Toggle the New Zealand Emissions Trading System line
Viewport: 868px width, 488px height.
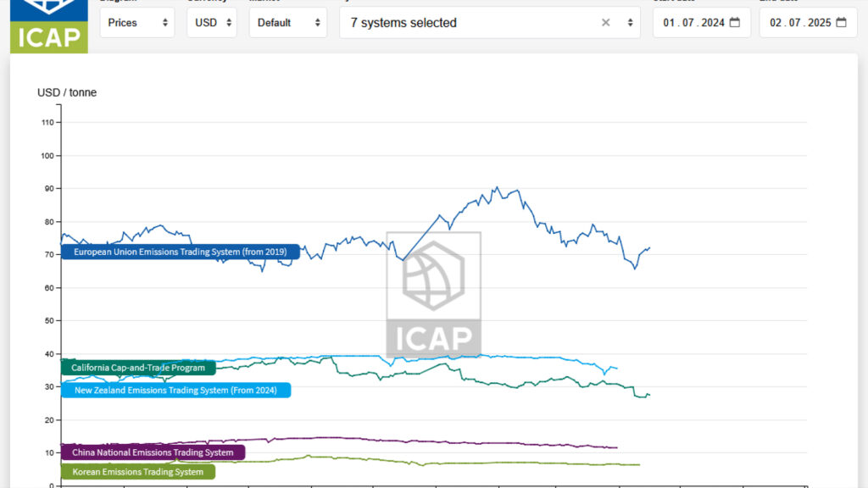click(176, 390)
